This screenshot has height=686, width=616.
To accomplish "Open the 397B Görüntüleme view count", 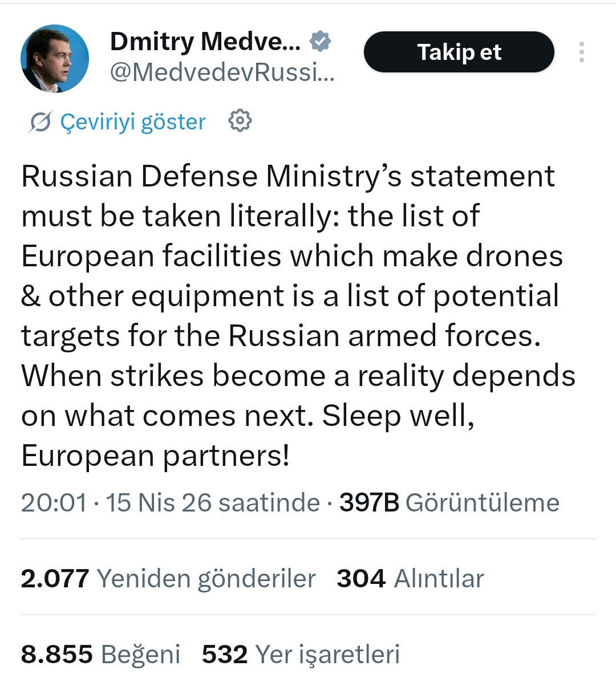I will pos(449,502).
